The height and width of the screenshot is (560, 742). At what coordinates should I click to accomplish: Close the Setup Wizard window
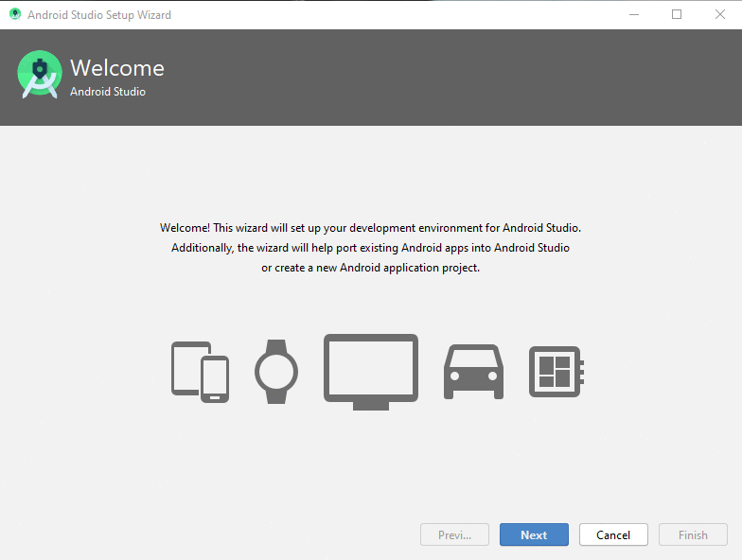719,15
